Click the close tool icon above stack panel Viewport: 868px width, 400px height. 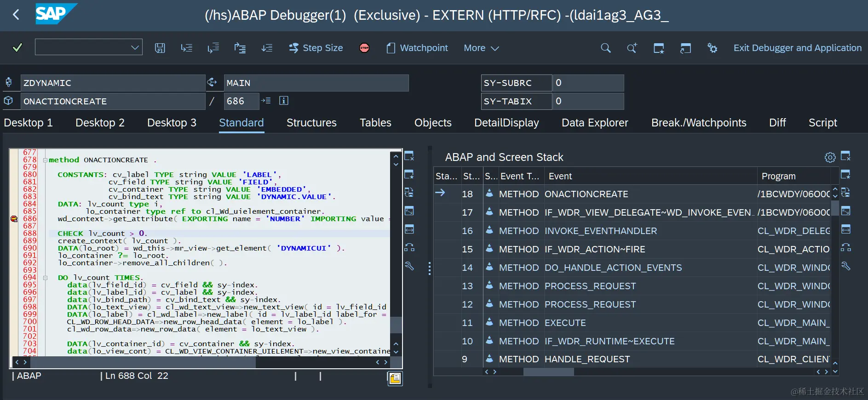point(845,156)
